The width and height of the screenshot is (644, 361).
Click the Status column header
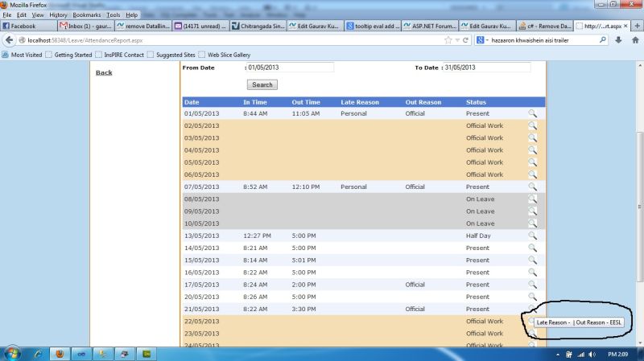click(x=476, y=102)
